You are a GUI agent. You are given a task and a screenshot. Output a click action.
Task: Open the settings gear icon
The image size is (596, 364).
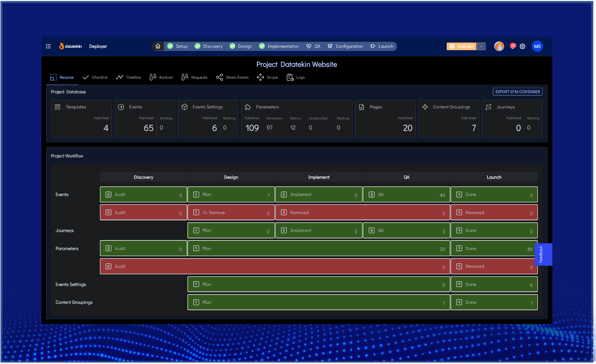coord(523,46)
